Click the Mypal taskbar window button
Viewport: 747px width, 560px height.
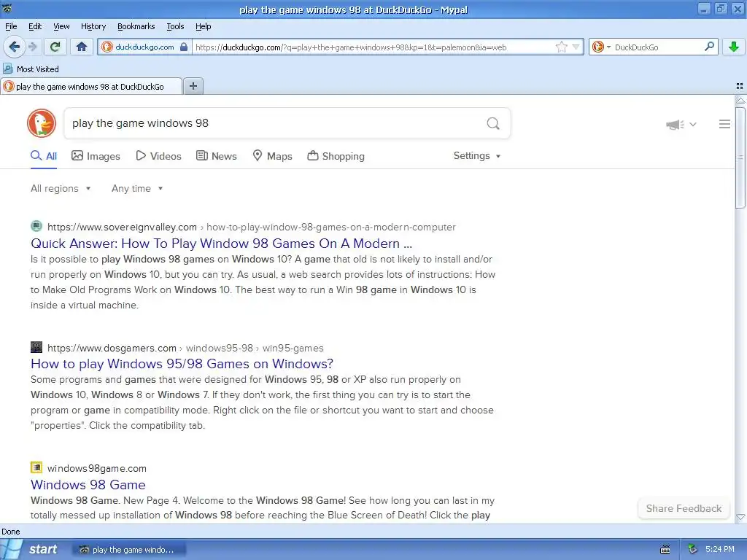pos(128,550)
